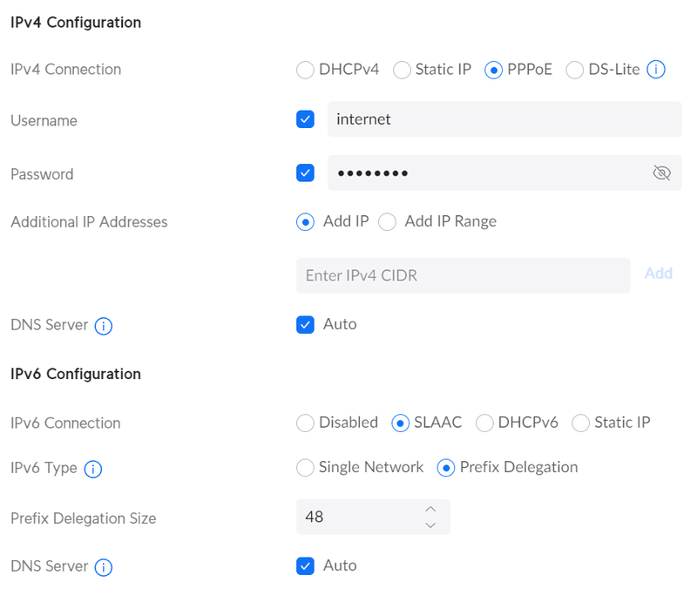Screen dimensions: 697x616
Task: Select SLAAC for IPv6 Connection
Action: pos(400,423)
